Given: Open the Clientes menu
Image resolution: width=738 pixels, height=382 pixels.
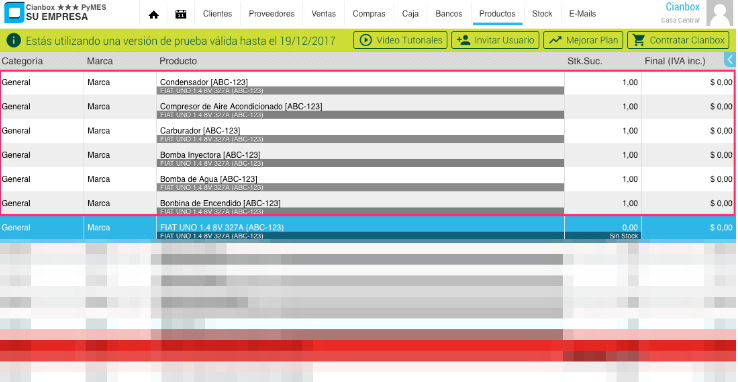Looking at the screenshot, I should pos(217,14).
